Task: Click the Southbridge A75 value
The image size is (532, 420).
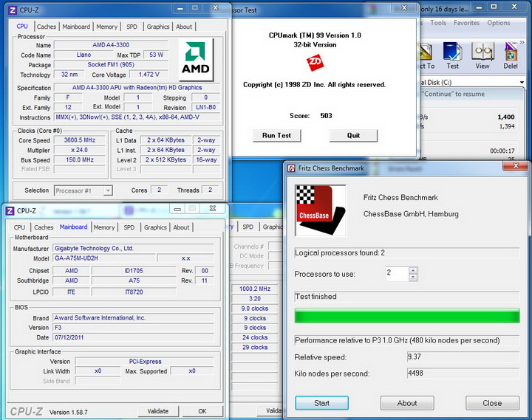Action: tap(134, 280)
